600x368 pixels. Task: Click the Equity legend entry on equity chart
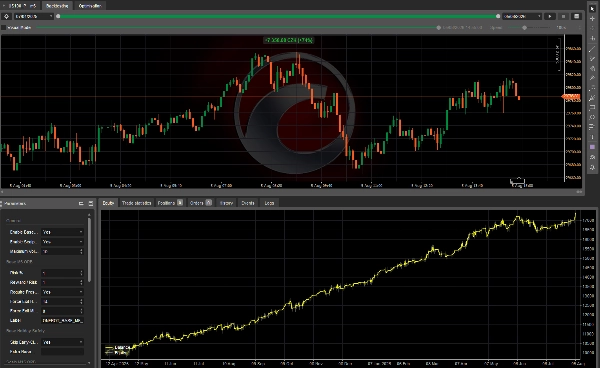click(116, 352)
